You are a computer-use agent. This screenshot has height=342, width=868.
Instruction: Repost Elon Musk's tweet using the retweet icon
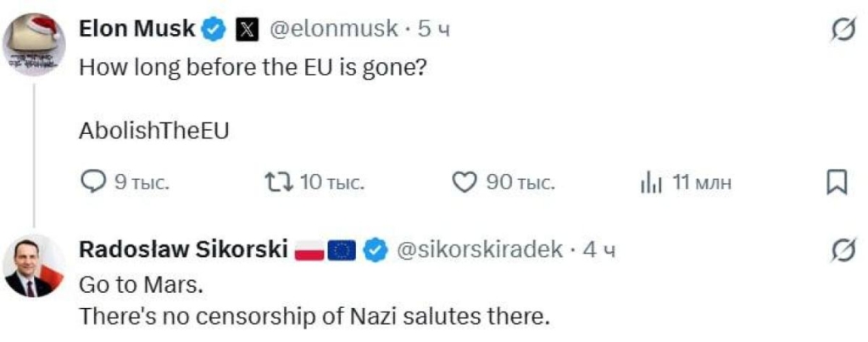coord(276,182)
